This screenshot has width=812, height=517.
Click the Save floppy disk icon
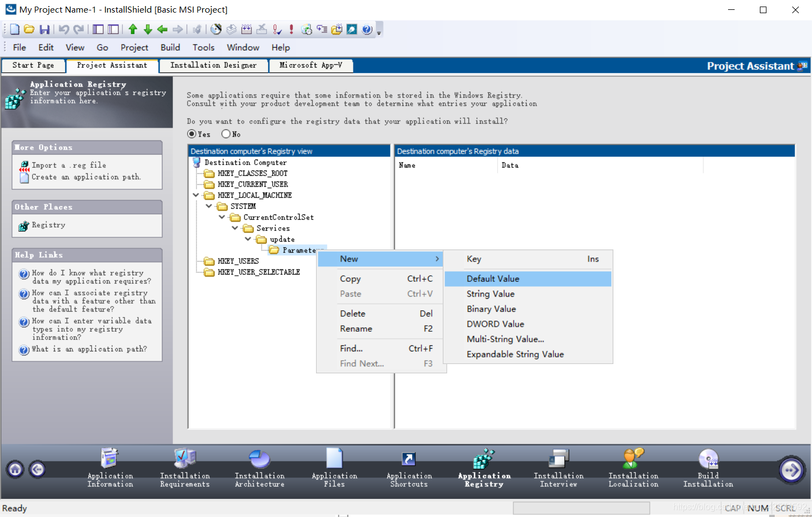pos(44,29)
